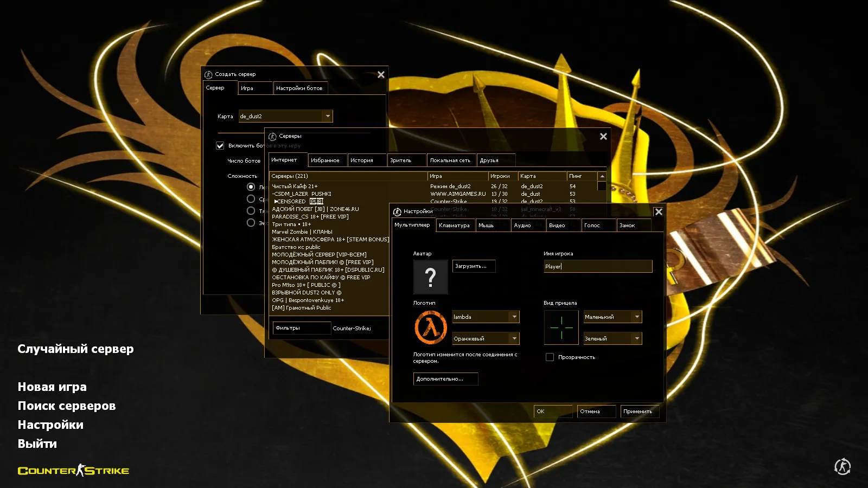Click the Counter-Strike logo at bottom left
Viewport: 868px width, 488px height.
click(74, 470)
